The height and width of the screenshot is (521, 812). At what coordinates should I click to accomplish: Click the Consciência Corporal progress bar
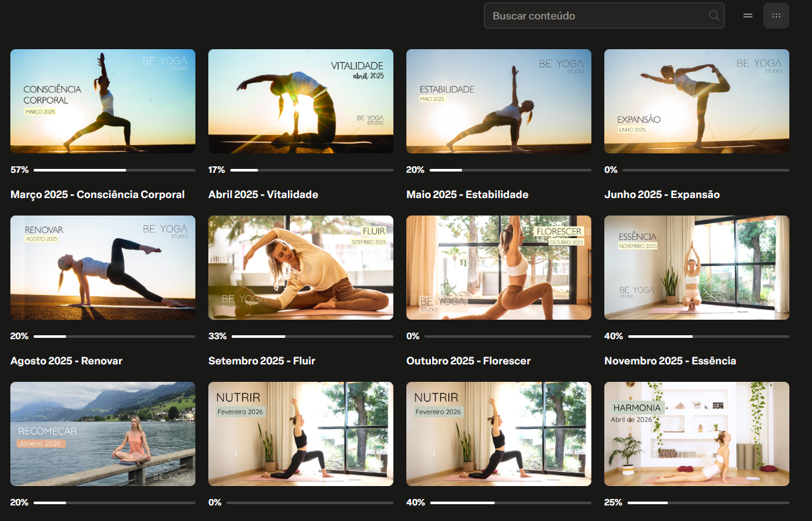[x=115, y=170]
